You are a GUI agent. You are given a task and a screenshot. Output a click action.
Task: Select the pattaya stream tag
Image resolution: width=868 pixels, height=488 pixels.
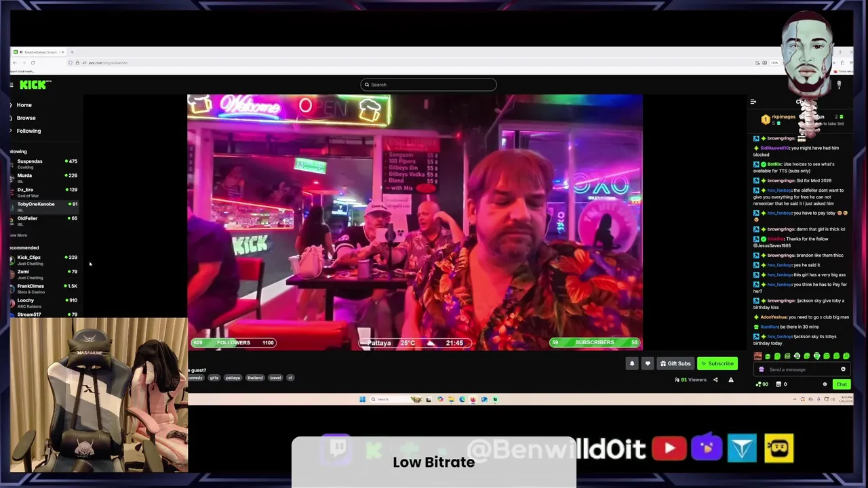(233, 378)
